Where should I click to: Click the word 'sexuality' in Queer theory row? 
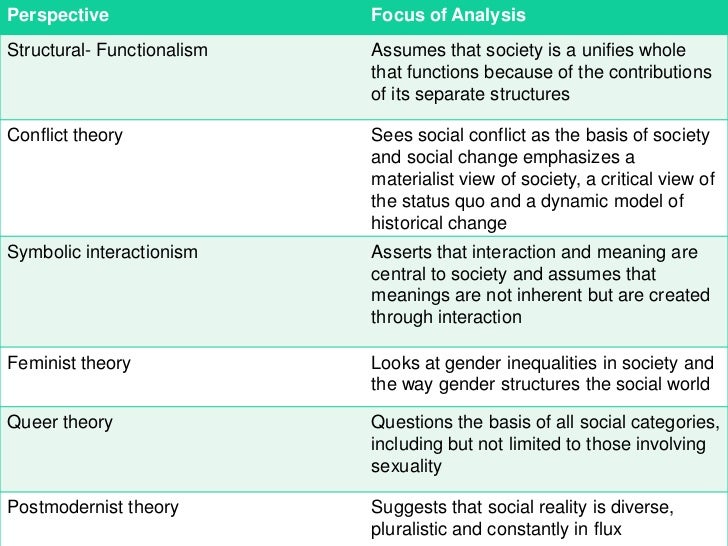406,466
